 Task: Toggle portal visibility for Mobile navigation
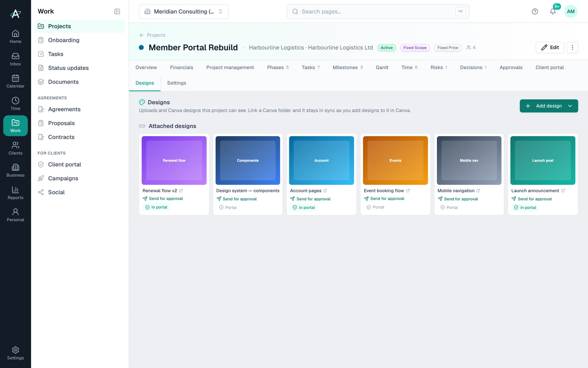(x=449, y=208)
